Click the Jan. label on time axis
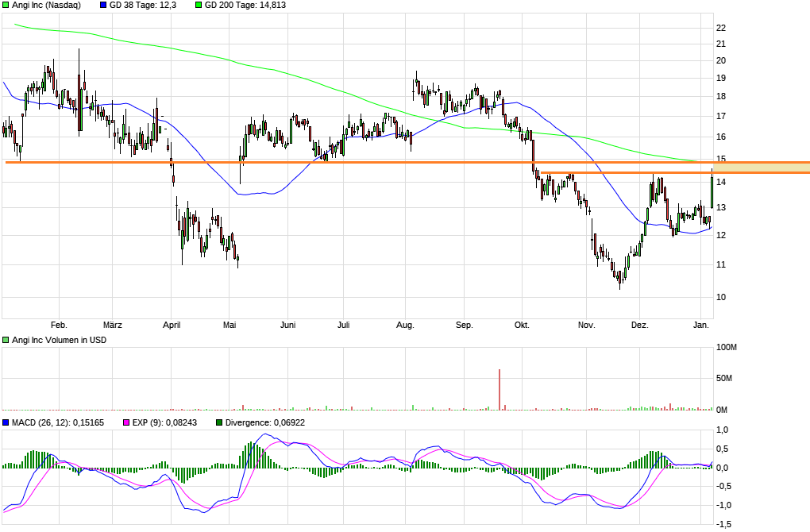This screenshot has width=810, height=532. coord(701,325)
